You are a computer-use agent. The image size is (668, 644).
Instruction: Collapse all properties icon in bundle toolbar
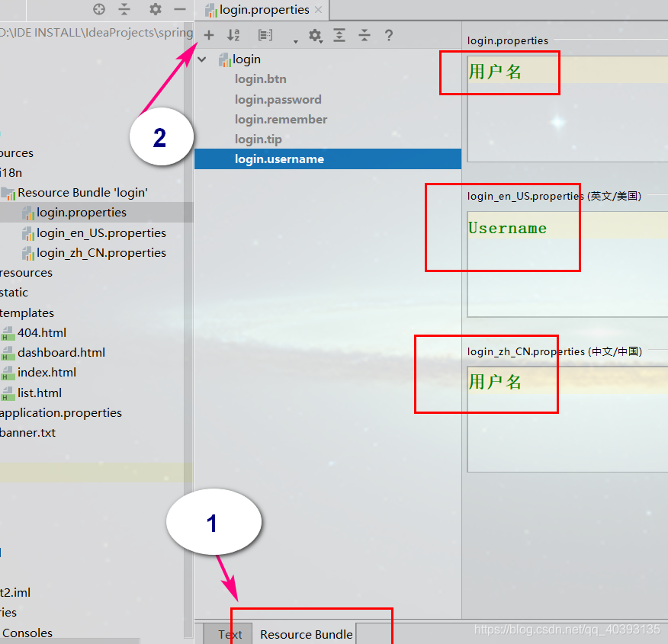click(365, 35)
